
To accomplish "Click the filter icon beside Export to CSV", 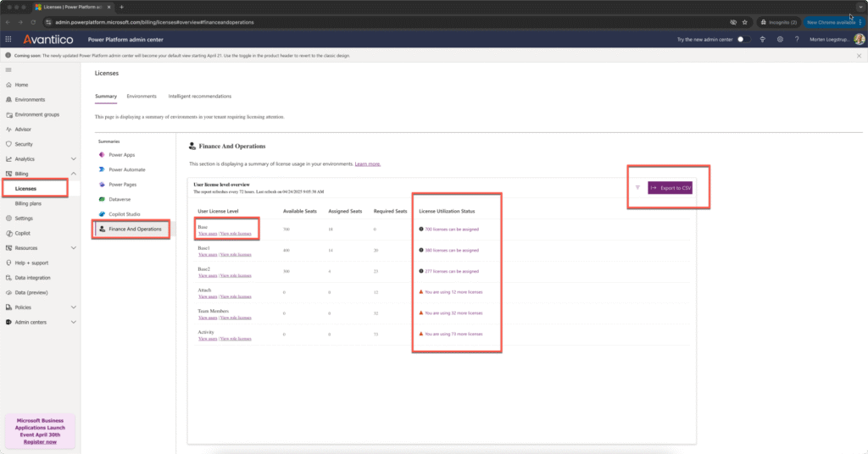I will 637,188.
